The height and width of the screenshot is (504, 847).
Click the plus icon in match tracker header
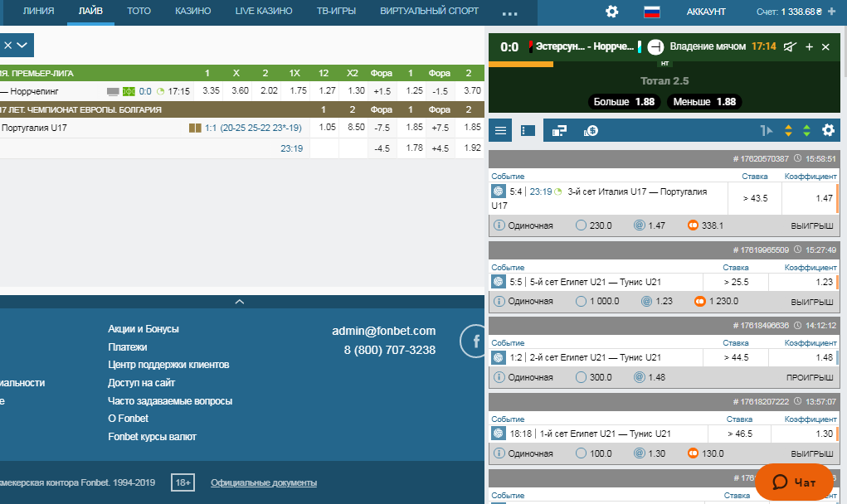(x=809, y=47)
